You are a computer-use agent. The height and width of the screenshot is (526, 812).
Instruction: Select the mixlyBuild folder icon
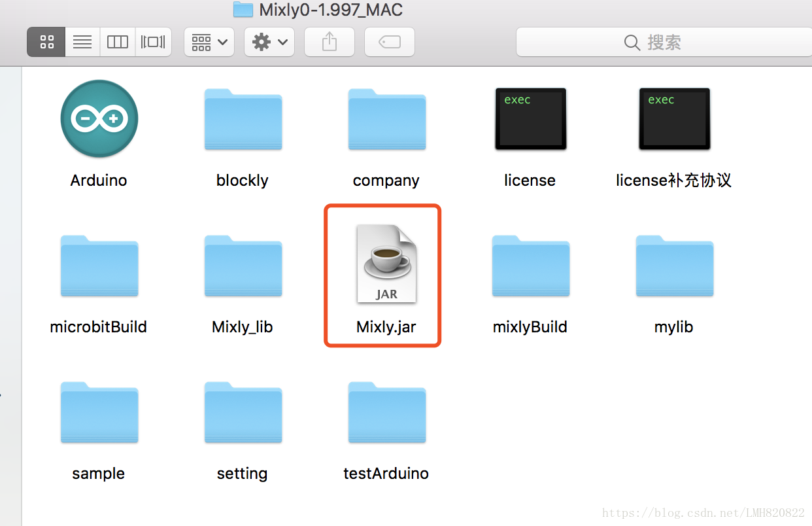pos(531,267)
